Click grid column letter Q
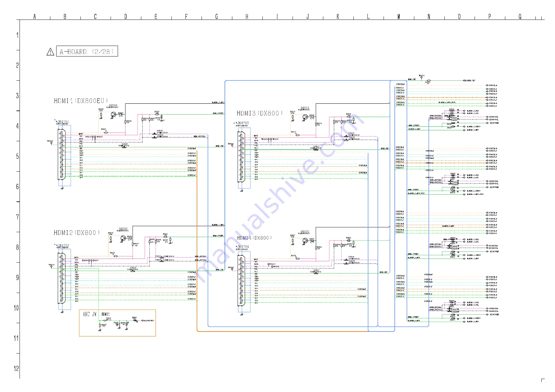Image resolution: width=555 pixels, height=392 pixels. click(520, 17)
